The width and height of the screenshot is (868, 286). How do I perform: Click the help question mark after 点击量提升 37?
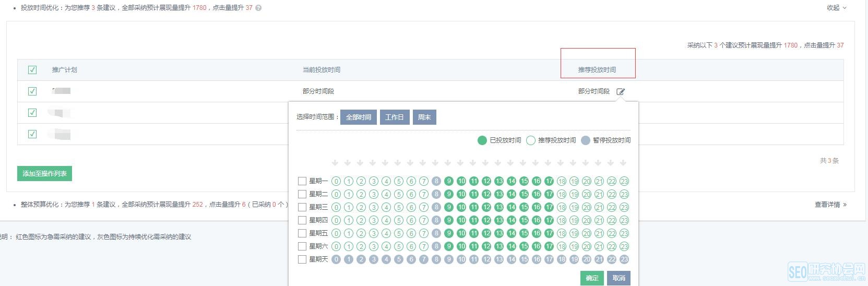coord(258,8)
